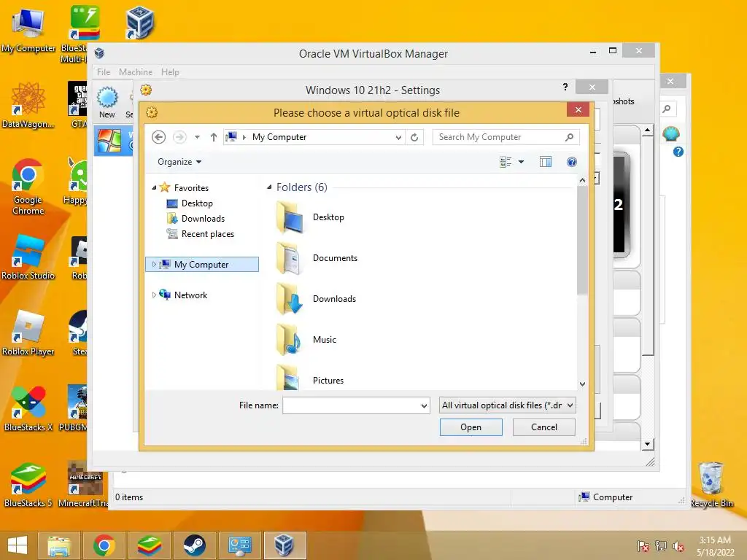The image size is (747, 560).
Task: Open BlueStacks from the taskbar
Action: (x=150, y=545)
